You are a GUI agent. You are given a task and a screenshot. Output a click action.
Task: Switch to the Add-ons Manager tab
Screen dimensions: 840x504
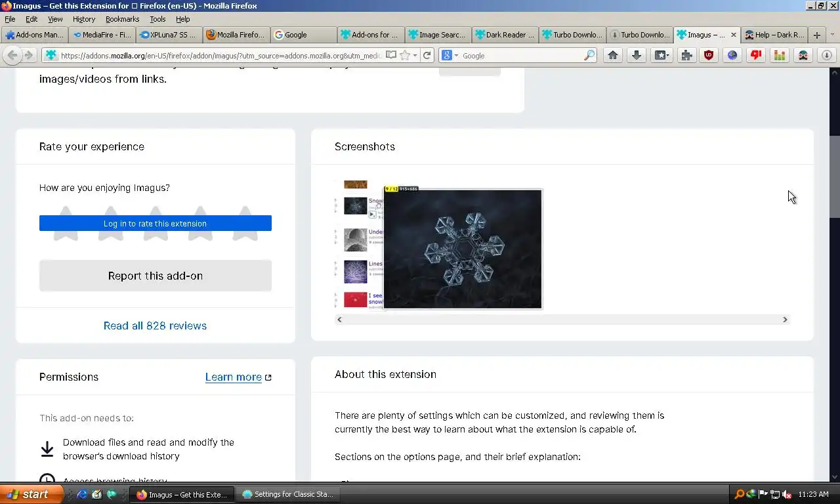click(34, 35)
